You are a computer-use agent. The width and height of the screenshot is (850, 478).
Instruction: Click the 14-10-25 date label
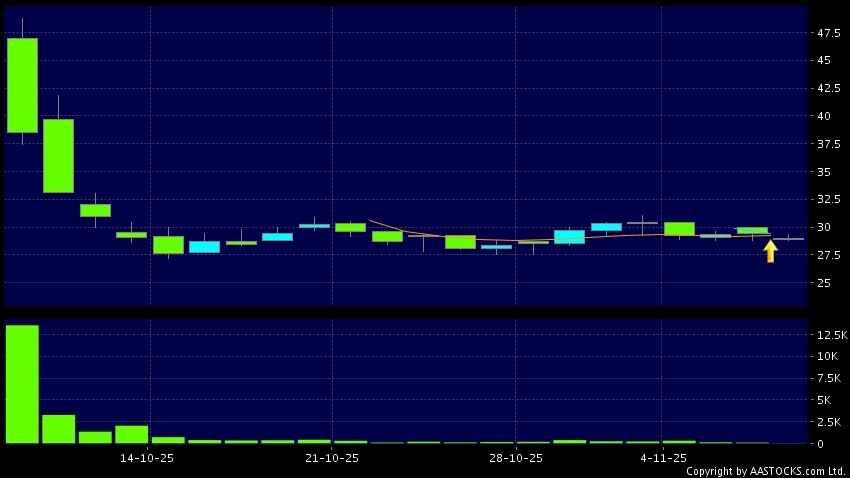click(147, 458)
